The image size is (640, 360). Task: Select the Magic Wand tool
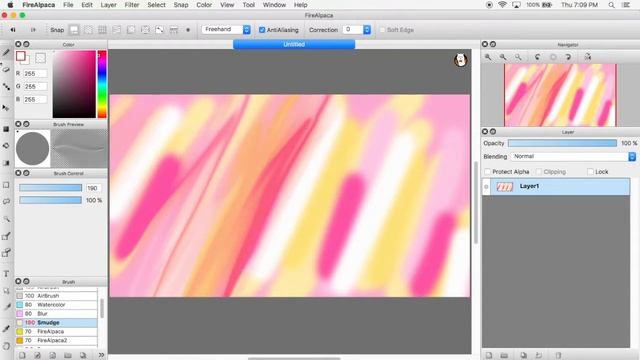coord(6,219)
